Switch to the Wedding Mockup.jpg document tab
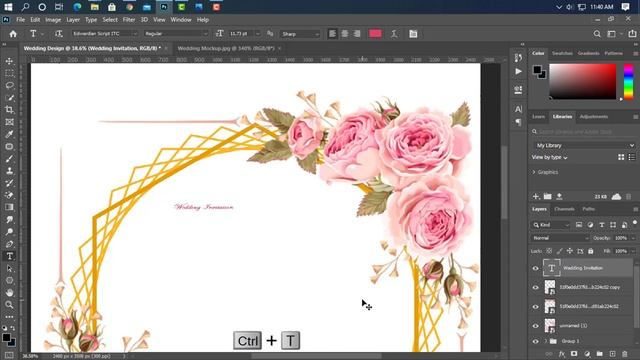This screenshot has height=360, width=640. (226, 48)
